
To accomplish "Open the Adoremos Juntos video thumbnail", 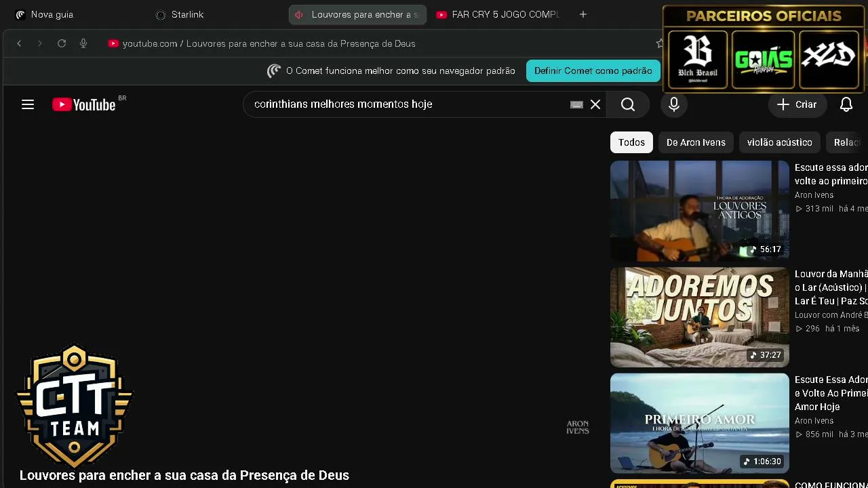I will 700,317.
